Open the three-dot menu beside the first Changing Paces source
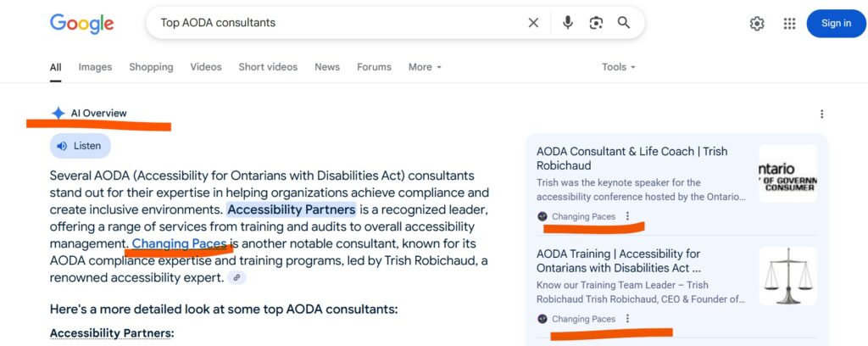868x346 pixels. 627,216
